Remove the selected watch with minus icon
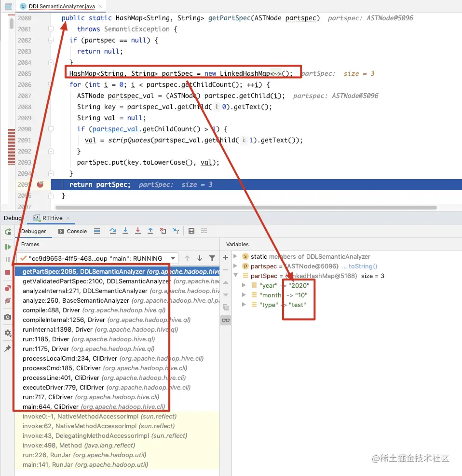The width and height of the screenshot is (462, 476). pos(226,270)
